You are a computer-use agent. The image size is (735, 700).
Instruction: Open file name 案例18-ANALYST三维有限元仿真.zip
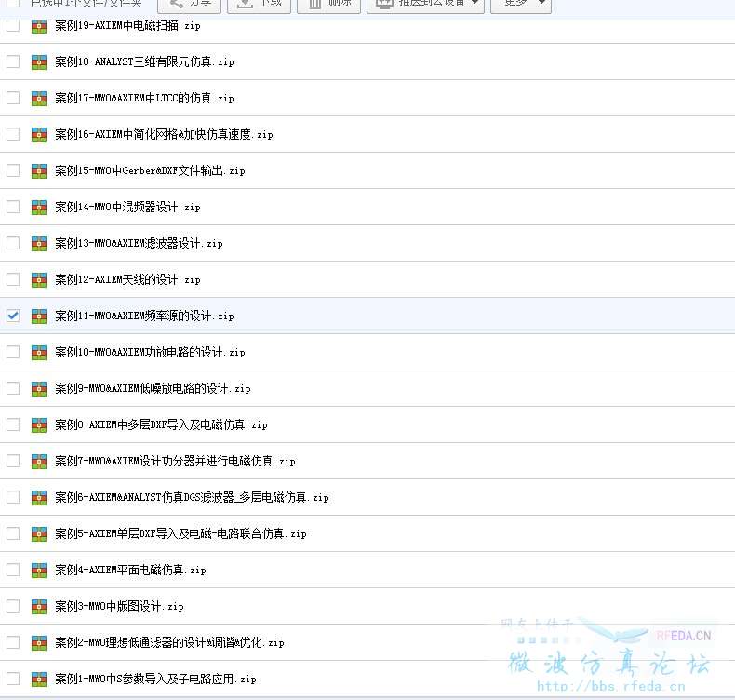point(144,61)
